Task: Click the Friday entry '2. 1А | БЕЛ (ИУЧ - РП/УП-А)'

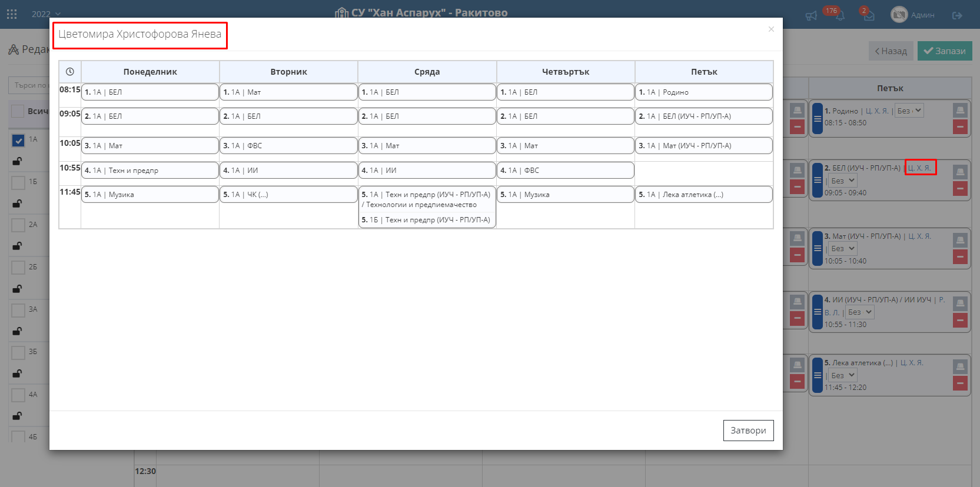Action: [x=704, y=116]
